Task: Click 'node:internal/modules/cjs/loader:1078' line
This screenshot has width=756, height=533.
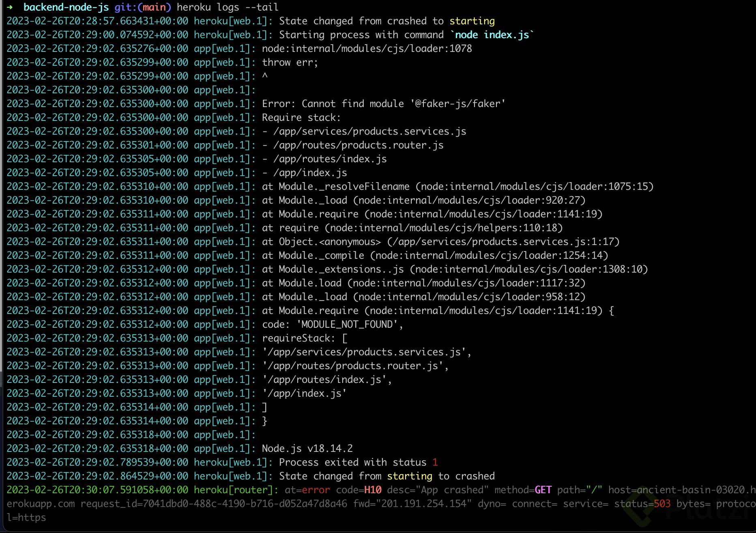Action: 367,49
